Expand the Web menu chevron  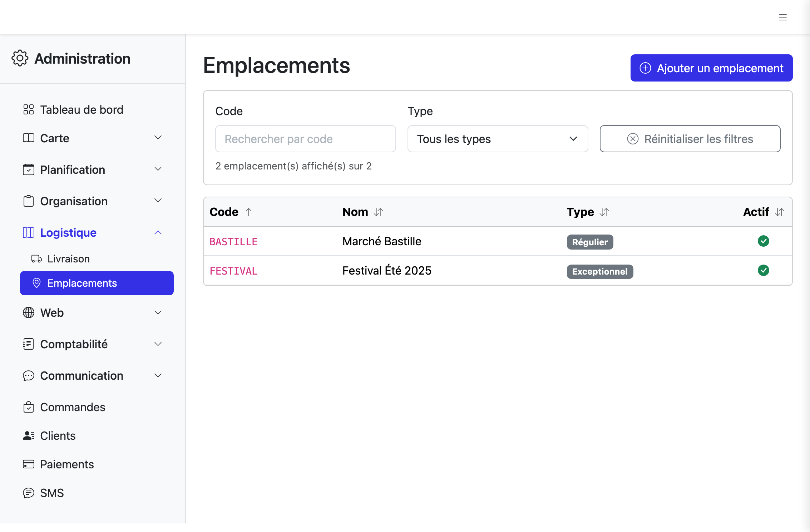point(158,312)
